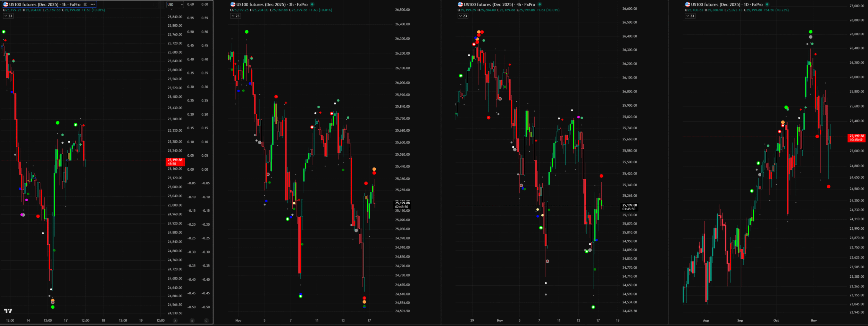Click the red 25,199.88 price label on 1D chart

[x=857, y=138]
